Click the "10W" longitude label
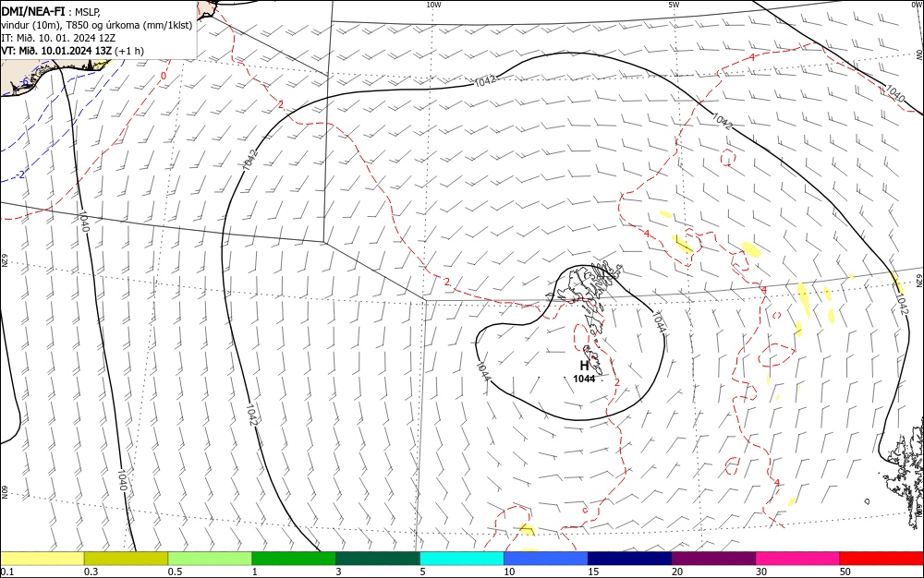The height and width of the screenshot is (578, 924). 433,5
